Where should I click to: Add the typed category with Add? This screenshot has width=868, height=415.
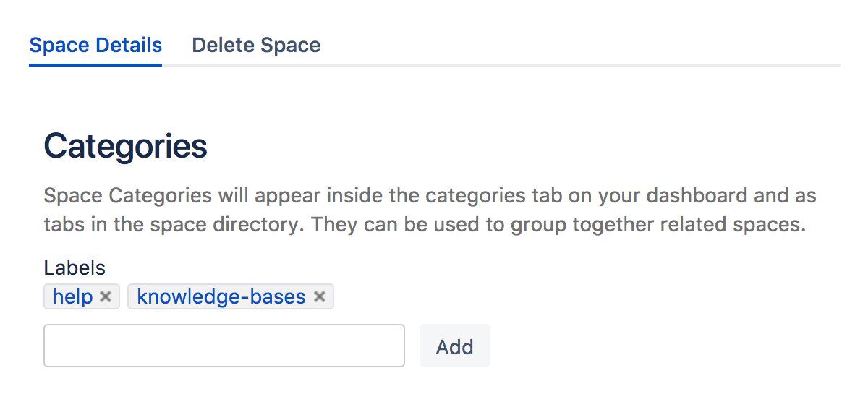(454, 346)
